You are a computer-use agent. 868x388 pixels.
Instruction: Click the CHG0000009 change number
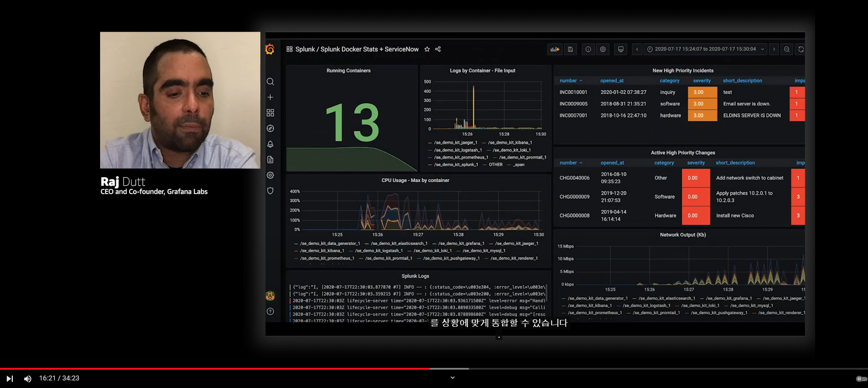574,197
